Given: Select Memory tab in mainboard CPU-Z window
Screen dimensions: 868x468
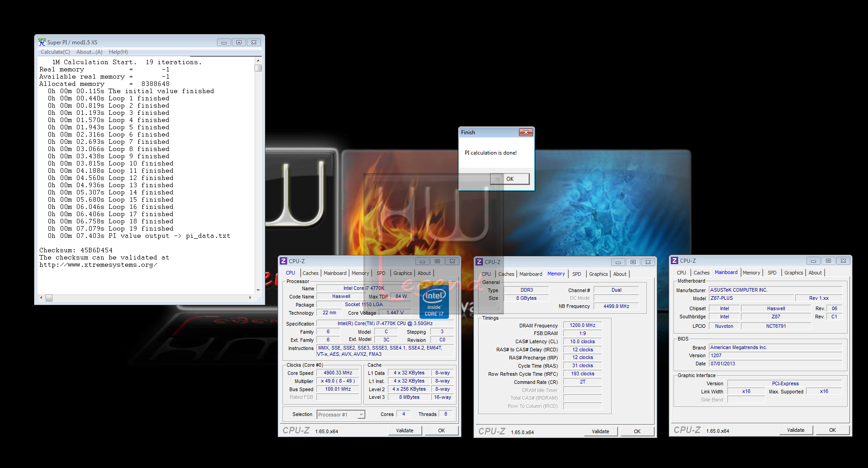Looking at the screenshot, I should [751, 273].
